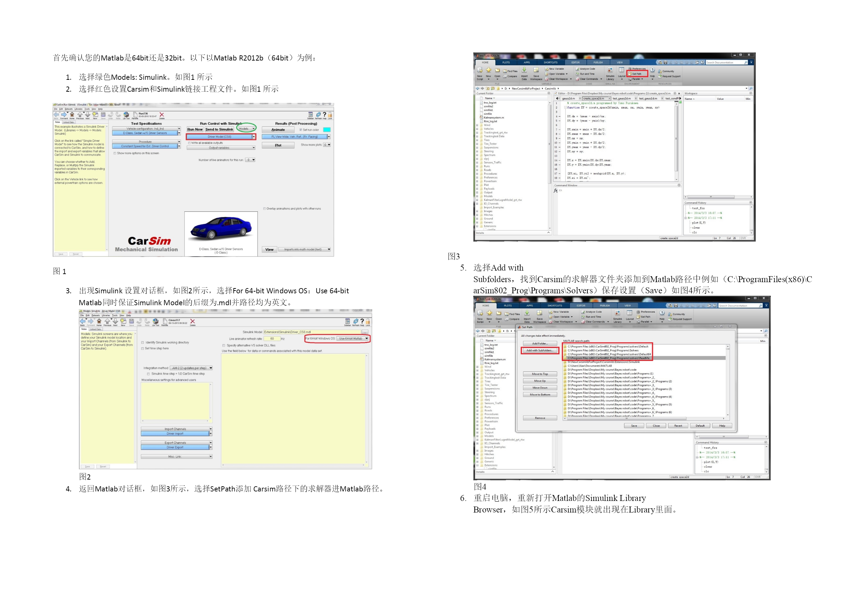Open Output variables dropdown in CarSim
The width and height of the screenshot is (868, 614).
pyautogui.click(x=221, y=148)
